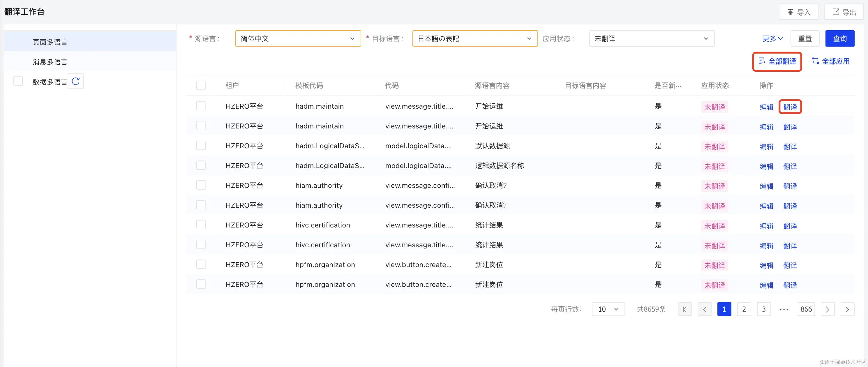Expand the 数据多语言 tree node
The height and width of the screenshot is (367, 868).
click(x=18, y=81)
